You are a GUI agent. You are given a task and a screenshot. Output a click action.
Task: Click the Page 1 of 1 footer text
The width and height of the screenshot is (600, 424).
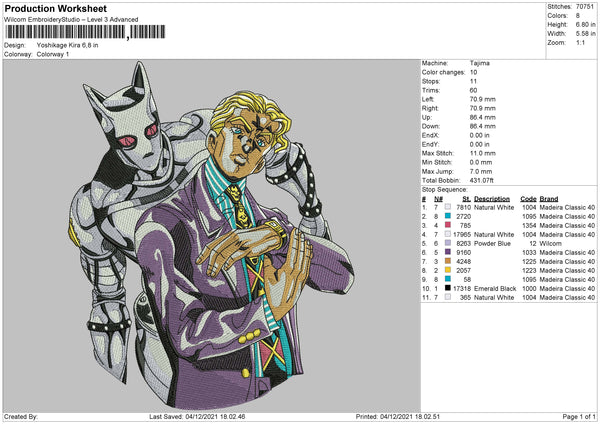tap(579, 416)
